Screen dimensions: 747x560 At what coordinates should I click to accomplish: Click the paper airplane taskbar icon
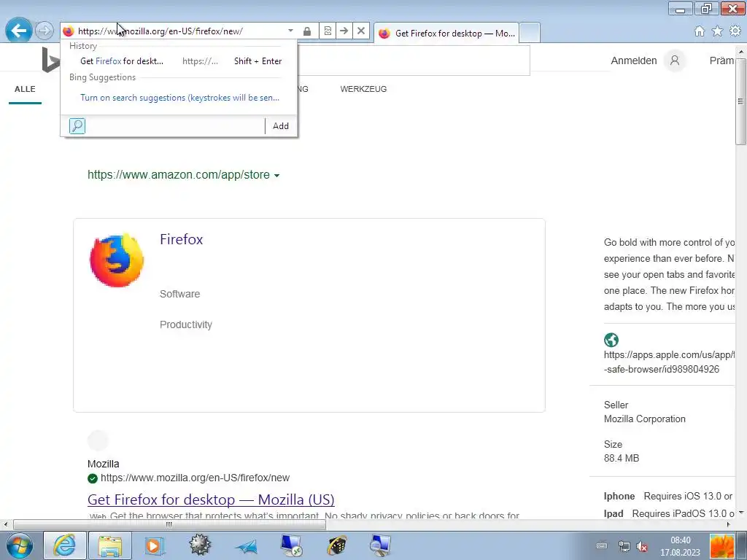click(x=245, y=547)
